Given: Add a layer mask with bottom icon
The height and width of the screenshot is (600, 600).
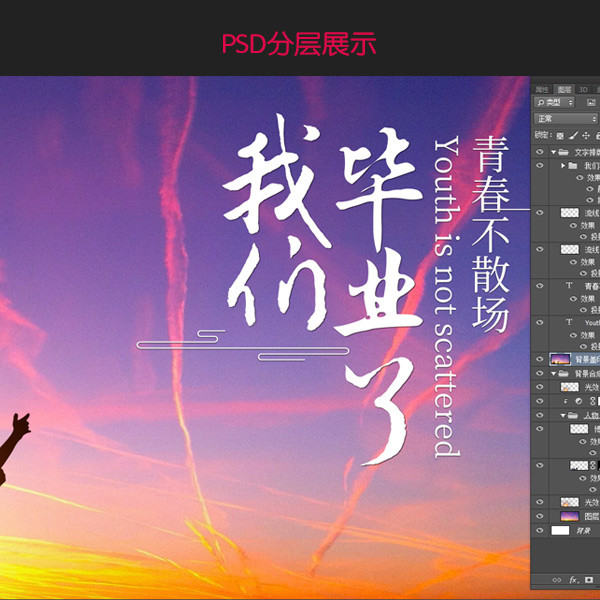Looking at the screenshot, I should point(589,580).
